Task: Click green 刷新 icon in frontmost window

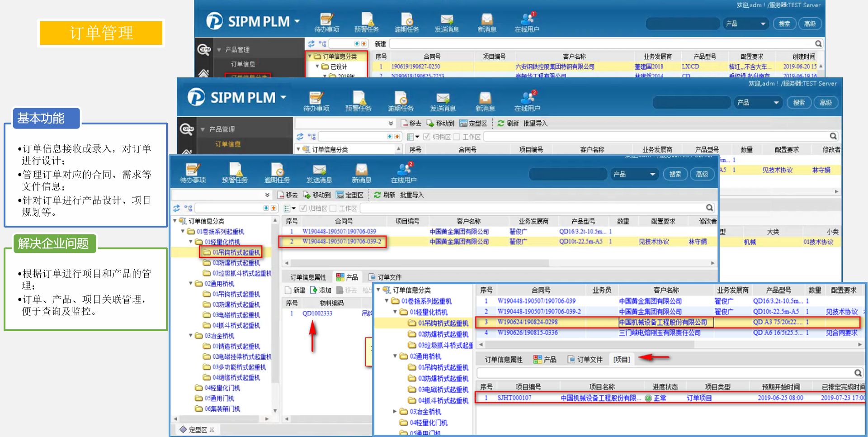Action: tap(377, 195)
